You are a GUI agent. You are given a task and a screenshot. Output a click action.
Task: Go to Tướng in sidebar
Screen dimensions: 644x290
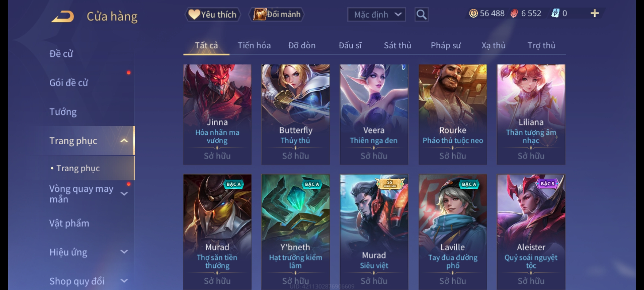pyautogui.click(x=63, y=111)
